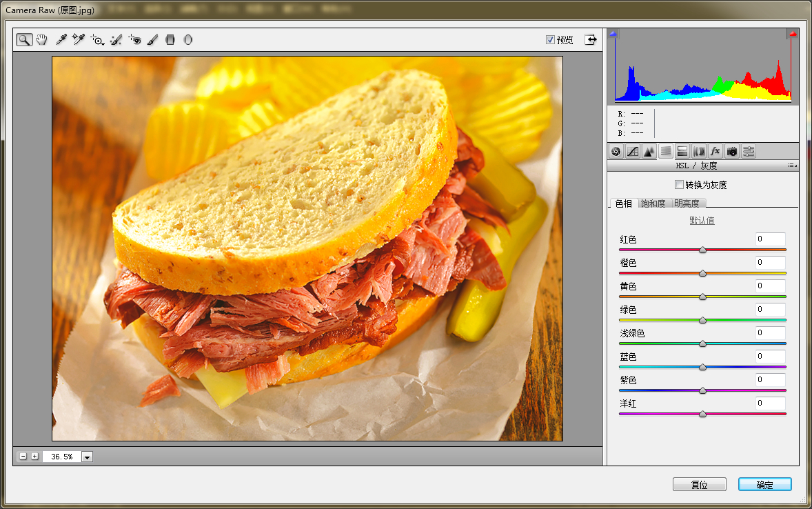Select the Color Sampler tool
812x509 pixels.
(x=78, y=39)
